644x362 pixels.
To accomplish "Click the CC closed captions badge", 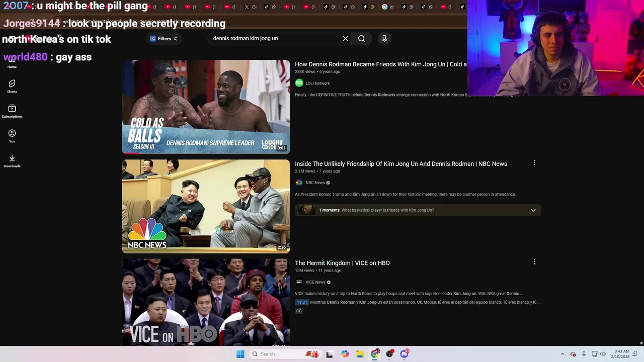I will click(x=299, y=311).
